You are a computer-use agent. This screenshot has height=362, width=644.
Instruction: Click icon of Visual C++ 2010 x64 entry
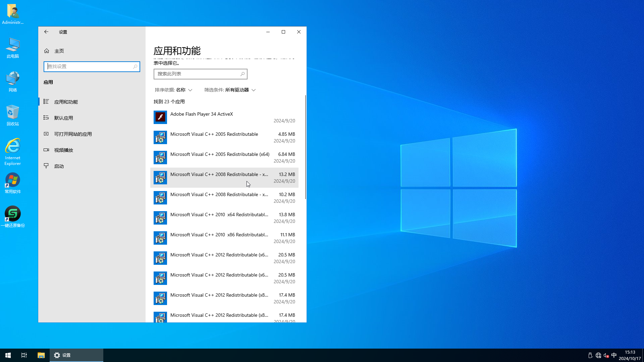(160, 218)
